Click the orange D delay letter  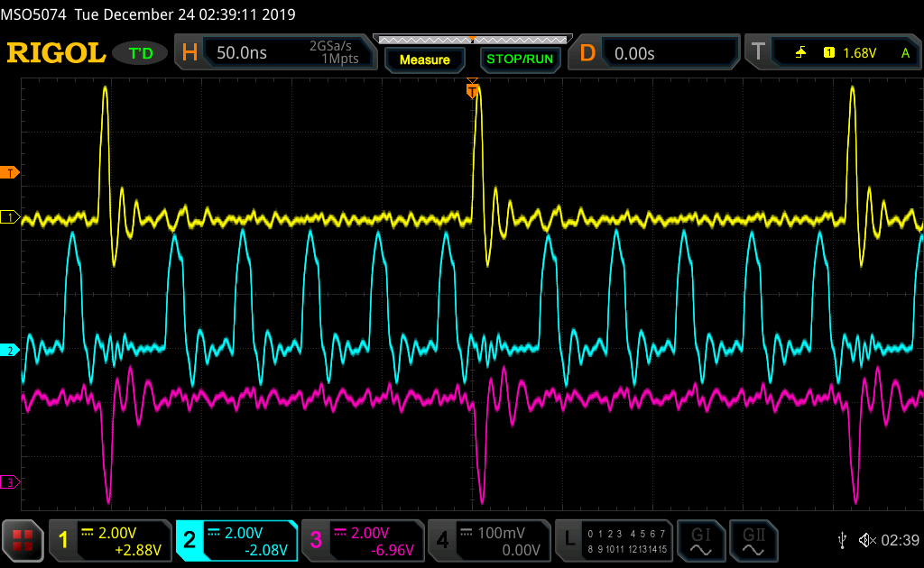click(587, 53)
